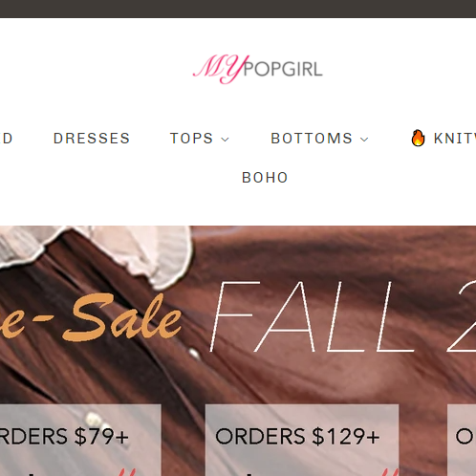Image resolution: width=476 pixels, height=476 pixels.
Task: Select the ORDERS $79+ offer box
Action: (80, 441)
